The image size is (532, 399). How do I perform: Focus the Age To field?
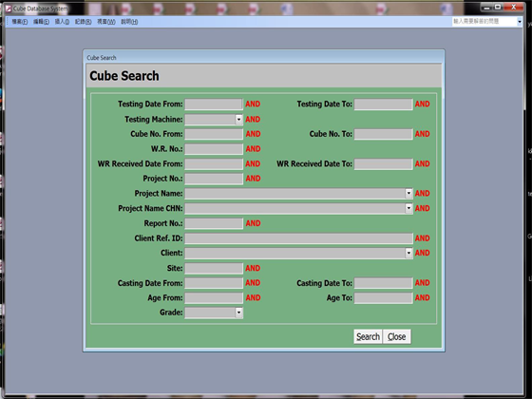pos(384,298)
